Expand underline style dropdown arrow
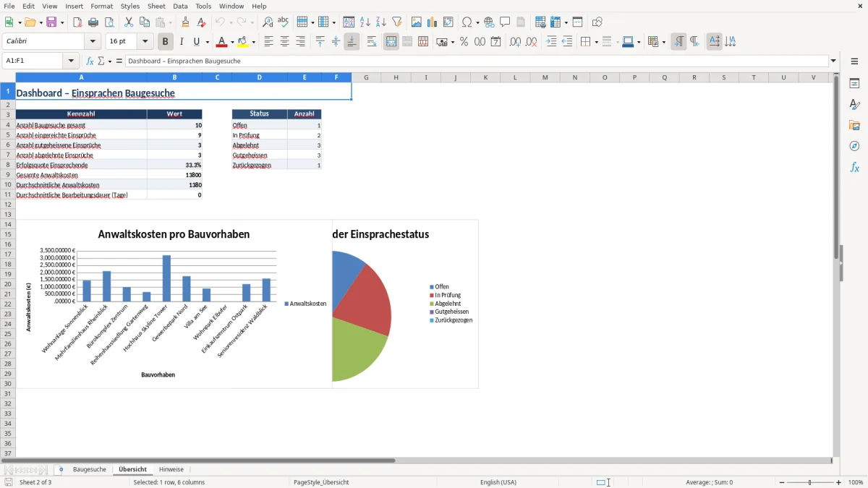The width and height of the screenshot is (868, 488). click(207, 42)
